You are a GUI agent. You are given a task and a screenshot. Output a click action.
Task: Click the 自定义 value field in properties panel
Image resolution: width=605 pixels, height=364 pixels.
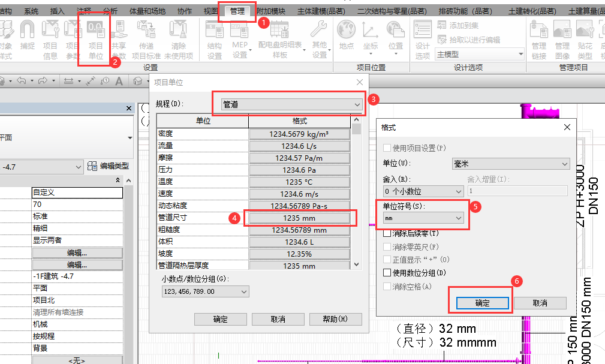pos(77,192)
